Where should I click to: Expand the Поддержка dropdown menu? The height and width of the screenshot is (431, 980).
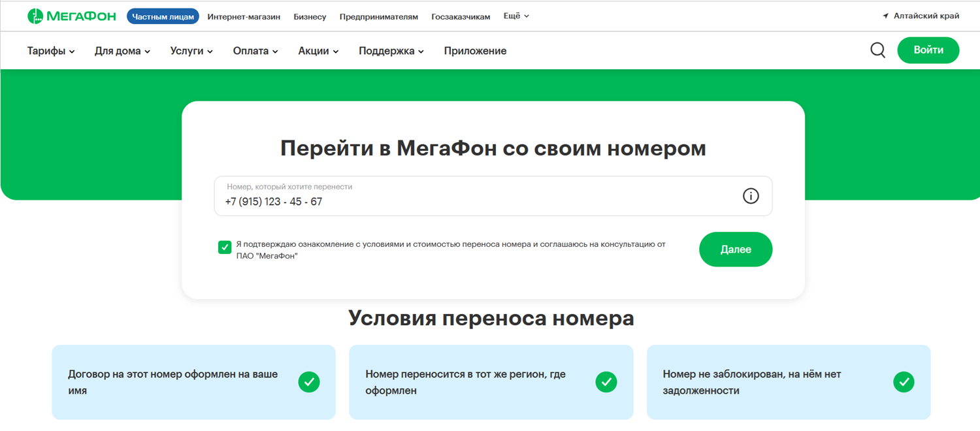[391, 51]
